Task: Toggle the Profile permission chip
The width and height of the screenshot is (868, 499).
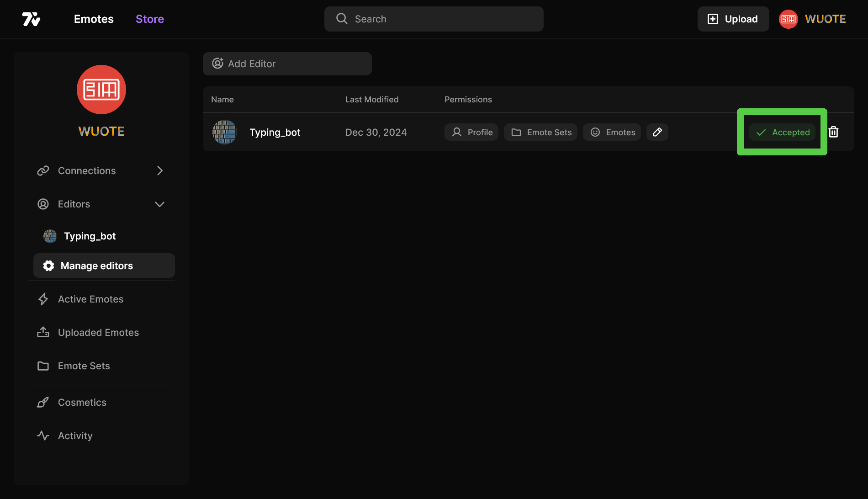Action: 471,132
